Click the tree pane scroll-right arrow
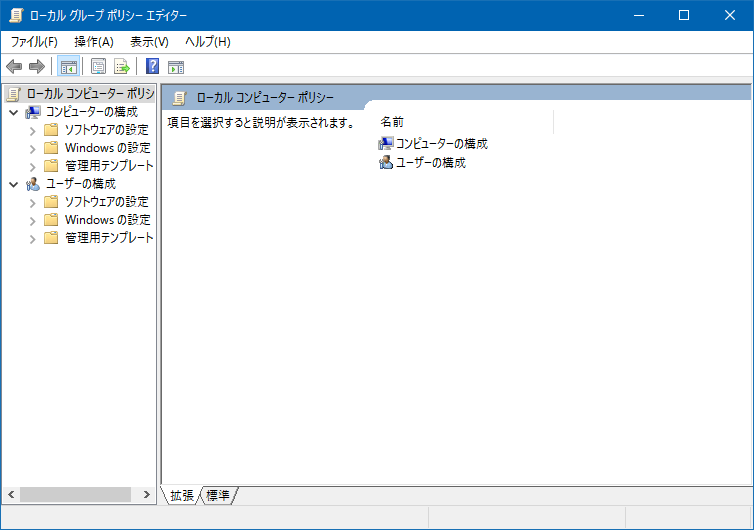The width and height of the screenshot is (754, 530). (147, 494)
